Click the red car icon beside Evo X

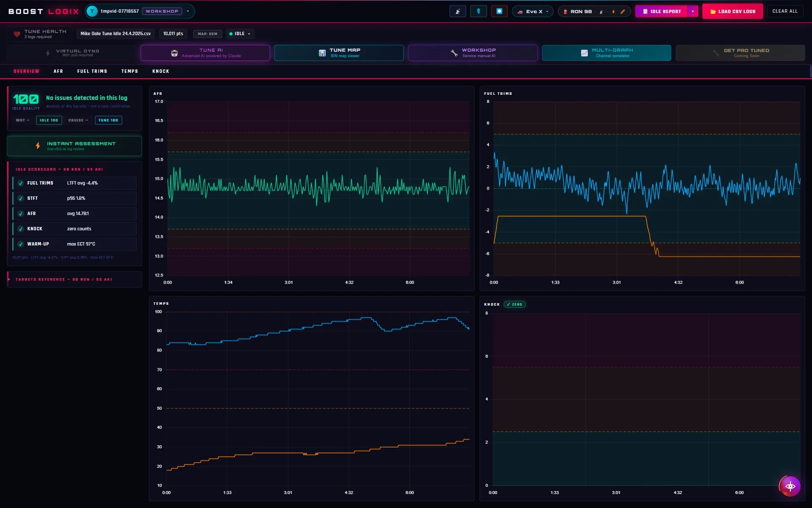pos(520,12)
